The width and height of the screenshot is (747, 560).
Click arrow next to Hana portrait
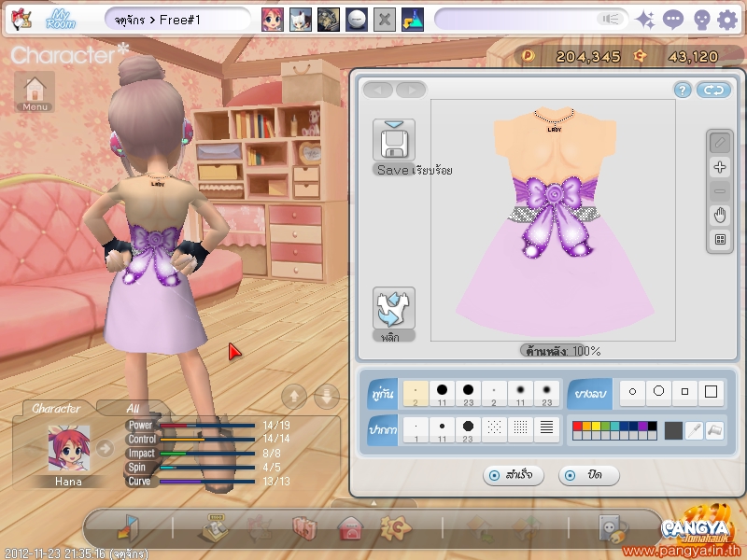click(x=105, y=448)
